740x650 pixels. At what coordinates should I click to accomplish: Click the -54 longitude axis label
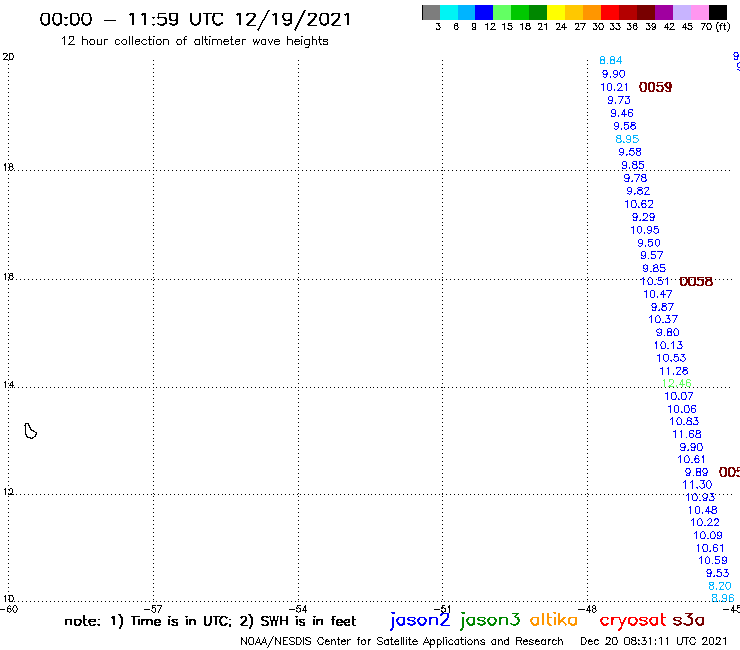pos(299,609)
